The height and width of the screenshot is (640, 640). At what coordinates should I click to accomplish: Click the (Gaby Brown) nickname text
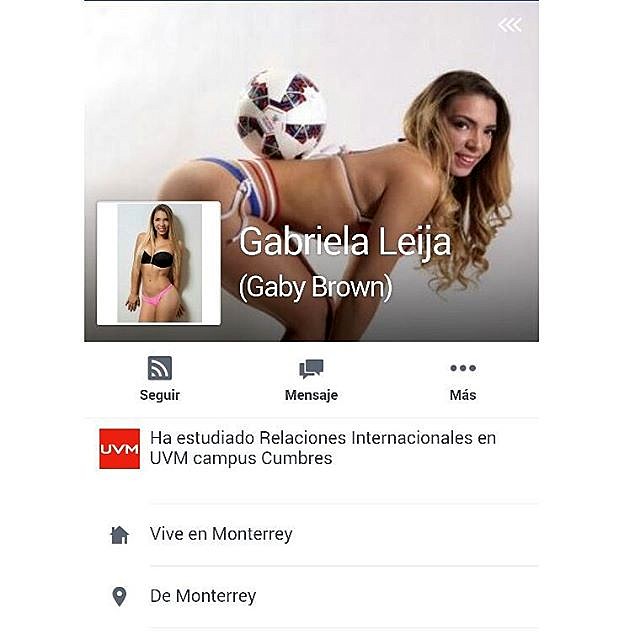pyautogui.click(x=316, y=287)
